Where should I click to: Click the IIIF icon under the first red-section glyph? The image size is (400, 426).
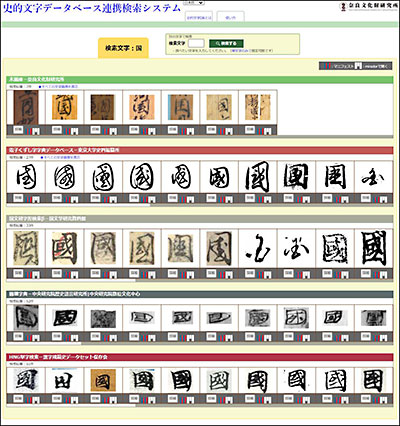tap(28, 199)
